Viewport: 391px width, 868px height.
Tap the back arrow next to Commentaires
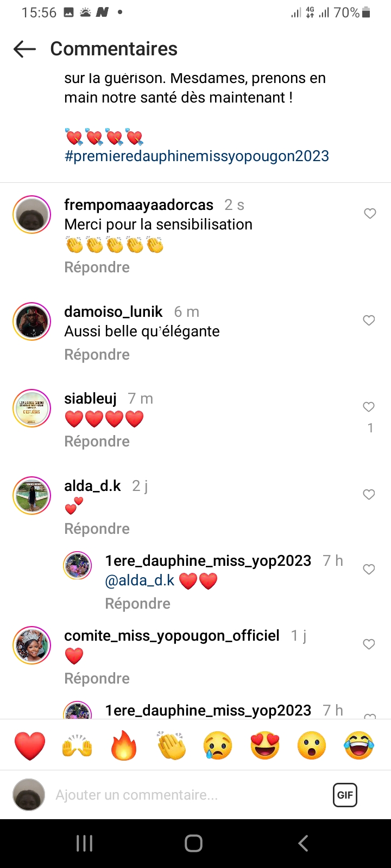pos(24,49)
